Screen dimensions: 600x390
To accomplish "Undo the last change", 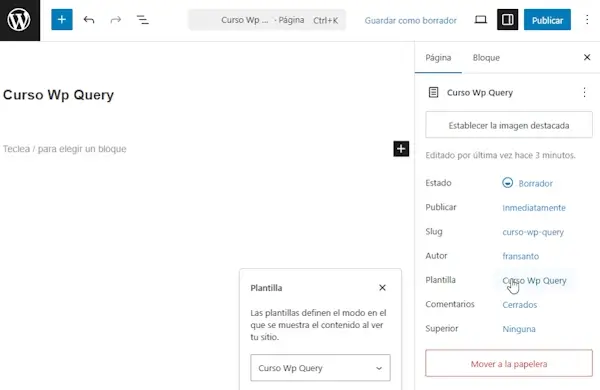I will click(x=89, y=20).
